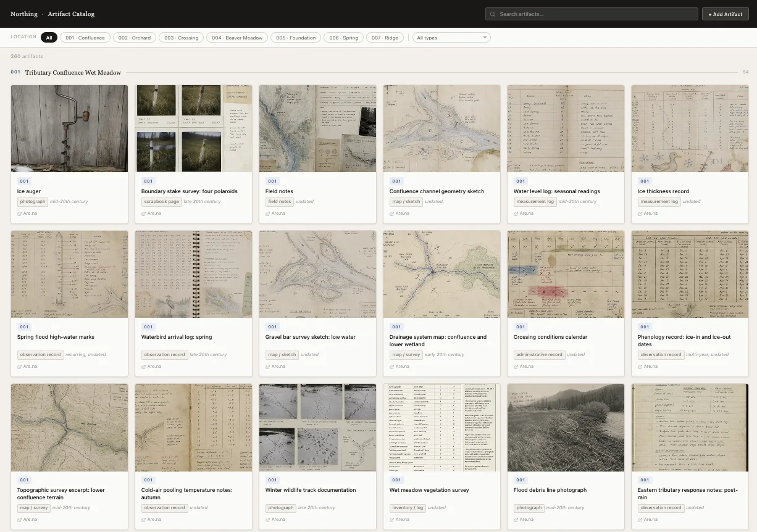
Task: Open Gravel bar survey sketch thumbnail
Action: [317, 274]
